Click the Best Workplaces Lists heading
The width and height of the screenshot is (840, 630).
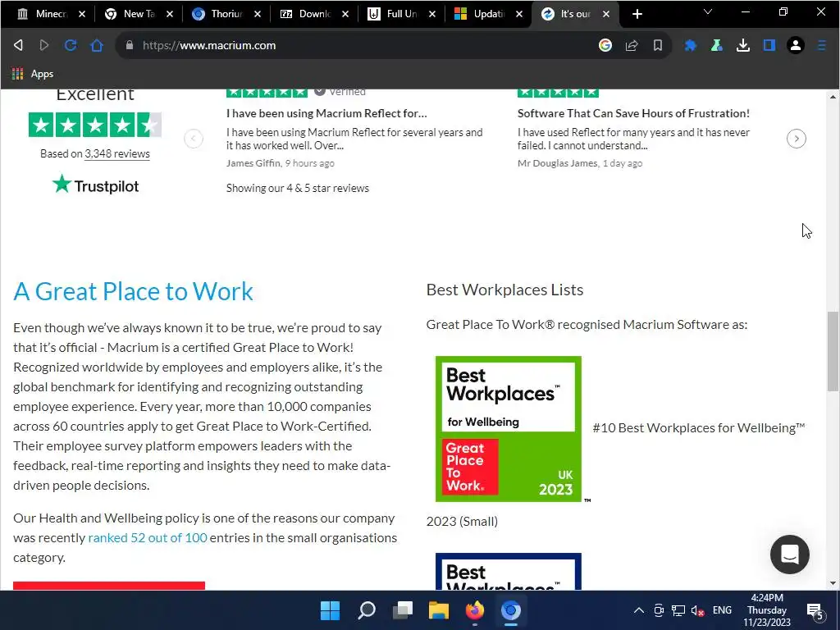pyautogui.click(x=504, y=290)
